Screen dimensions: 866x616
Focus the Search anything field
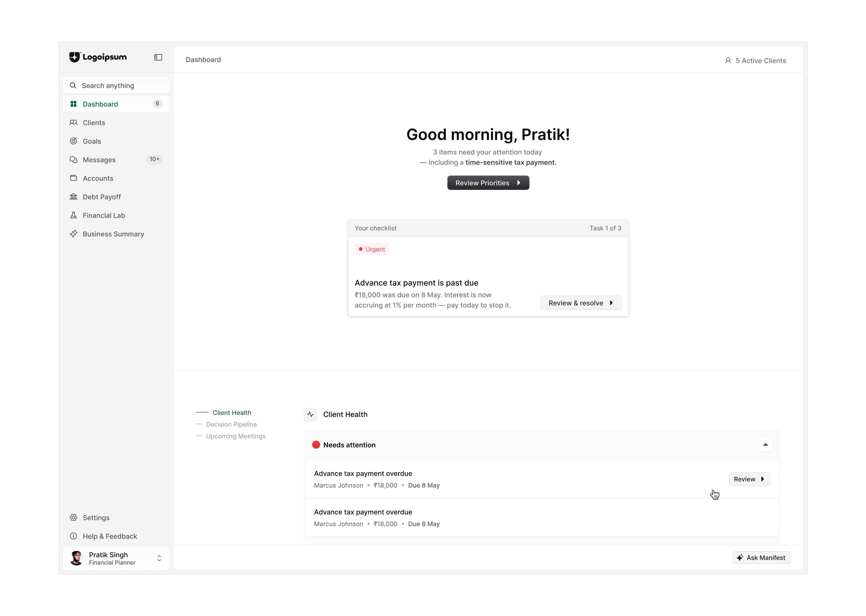point(116,85)
